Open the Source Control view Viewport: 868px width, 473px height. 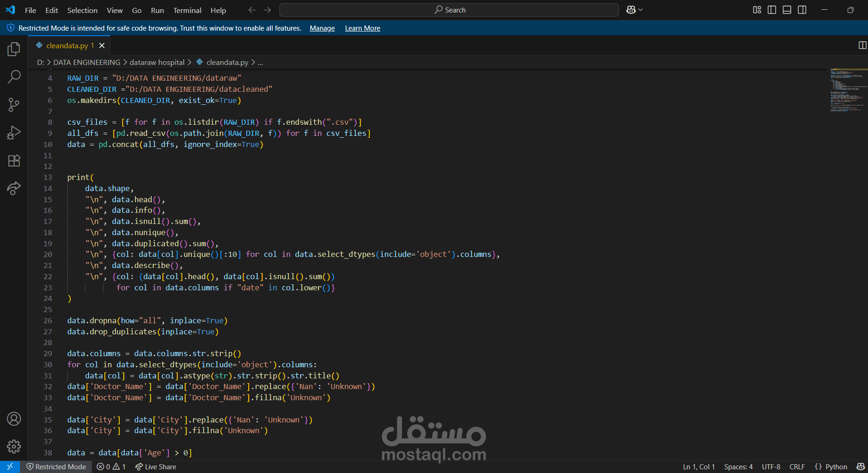pos(14,105)
